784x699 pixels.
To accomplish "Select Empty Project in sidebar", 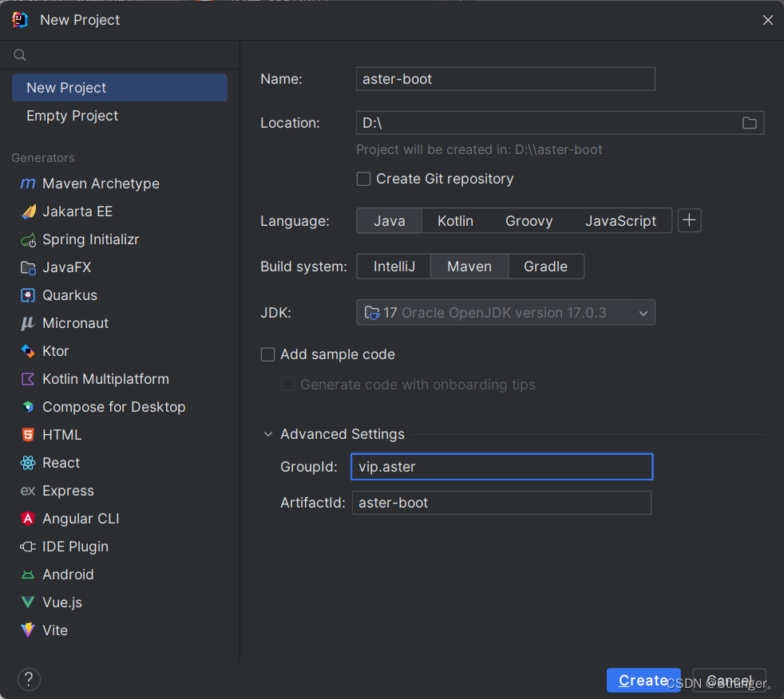I will pyautogui.click(x=120, y=116).
